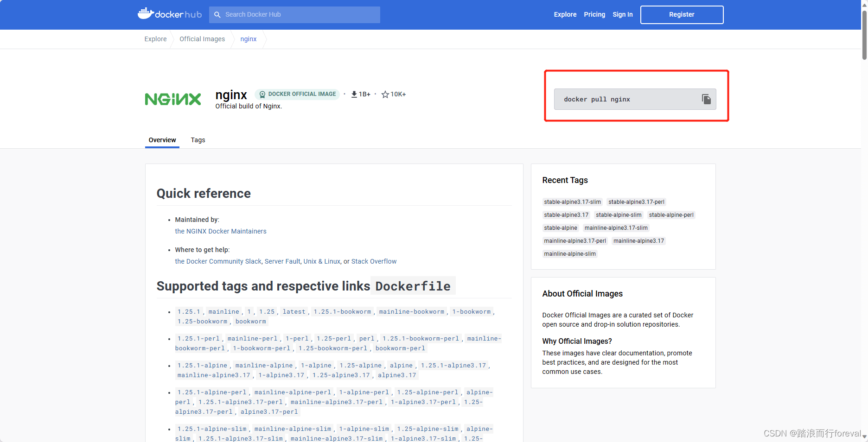Open the Pricing page
This screenshot has height=442, width=868.
[594, 14]
